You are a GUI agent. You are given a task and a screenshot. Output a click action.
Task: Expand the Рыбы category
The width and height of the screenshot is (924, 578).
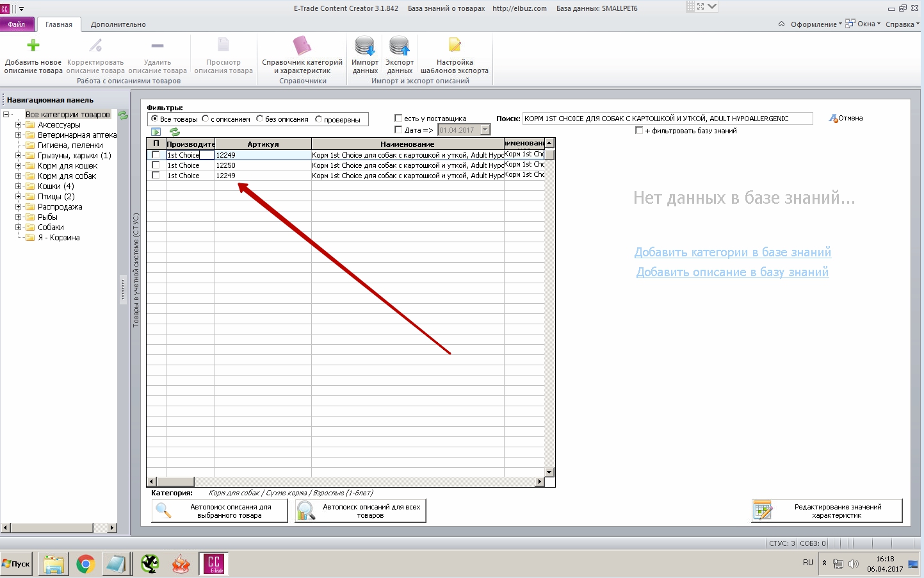click(x=19, y=217)
